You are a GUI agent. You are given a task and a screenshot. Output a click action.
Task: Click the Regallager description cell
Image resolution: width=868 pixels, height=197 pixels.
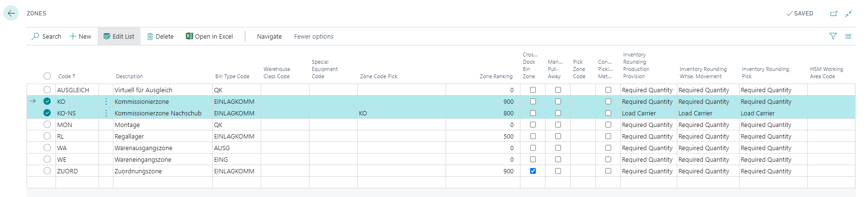[163, 136]
